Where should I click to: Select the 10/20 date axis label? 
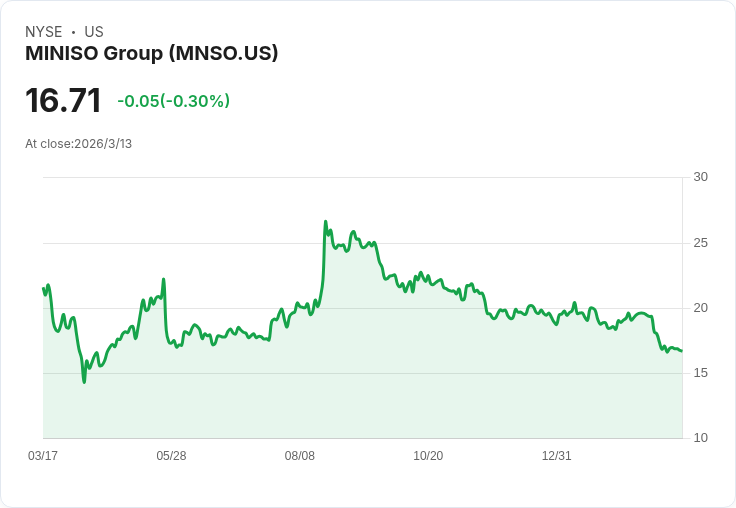428,456
